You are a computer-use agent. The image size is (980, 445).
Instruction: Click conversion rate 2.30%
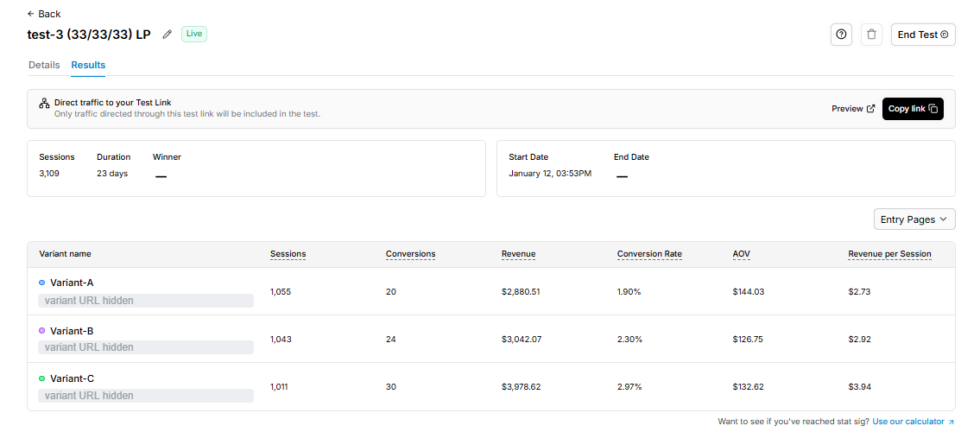629,340
